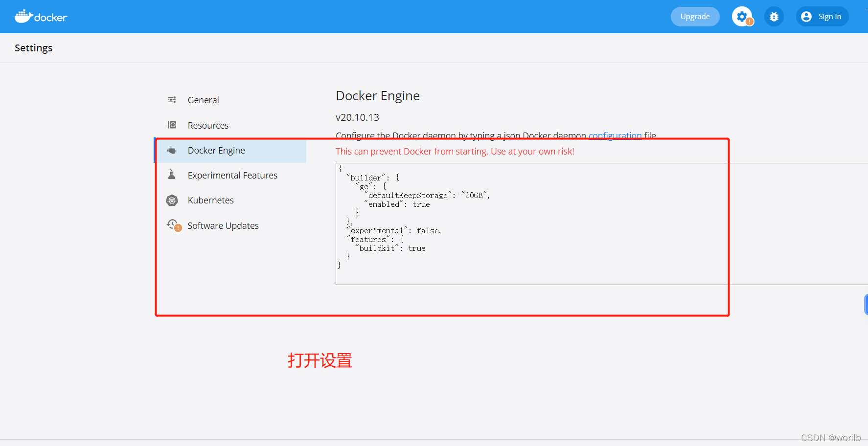This screenshot has width=868, height=446.
Task: Click the account avatar icon next to Sign in
Action: (x=806, y=17)
